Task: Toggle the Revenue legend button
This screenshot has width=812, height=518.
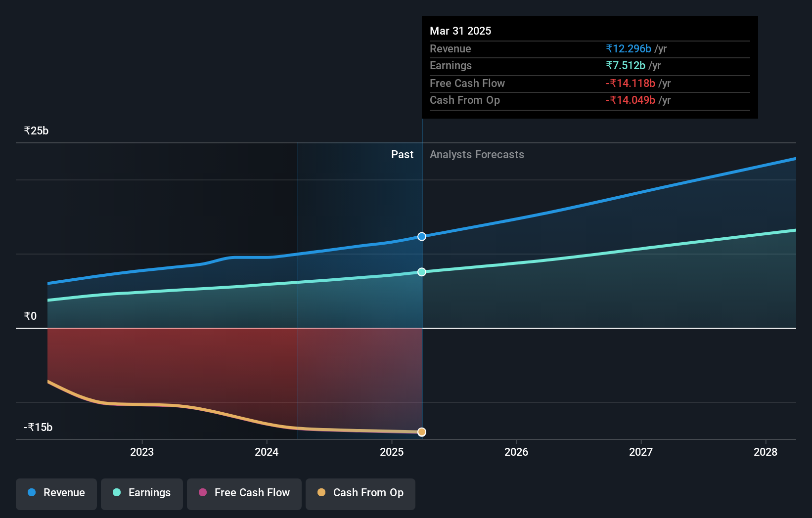Action: point(56,494)
